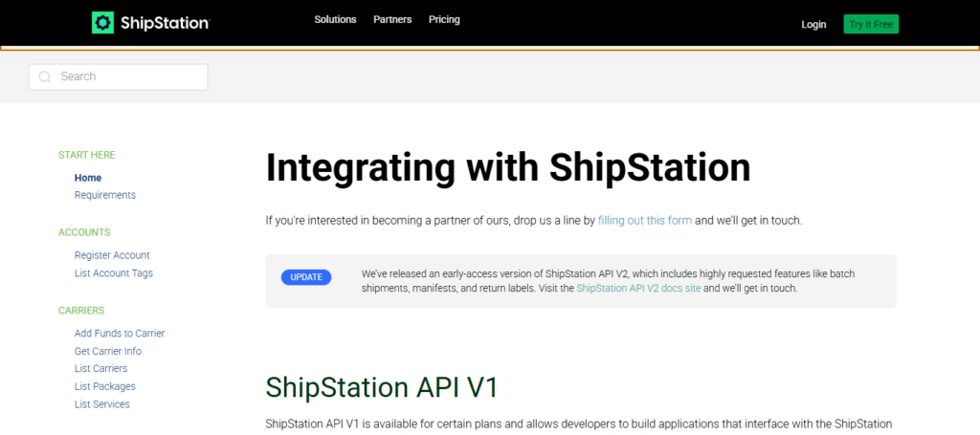Open the ShipStation API V2 docs site link
Viewport: 980px width, 435px height.
pos(638,289)
